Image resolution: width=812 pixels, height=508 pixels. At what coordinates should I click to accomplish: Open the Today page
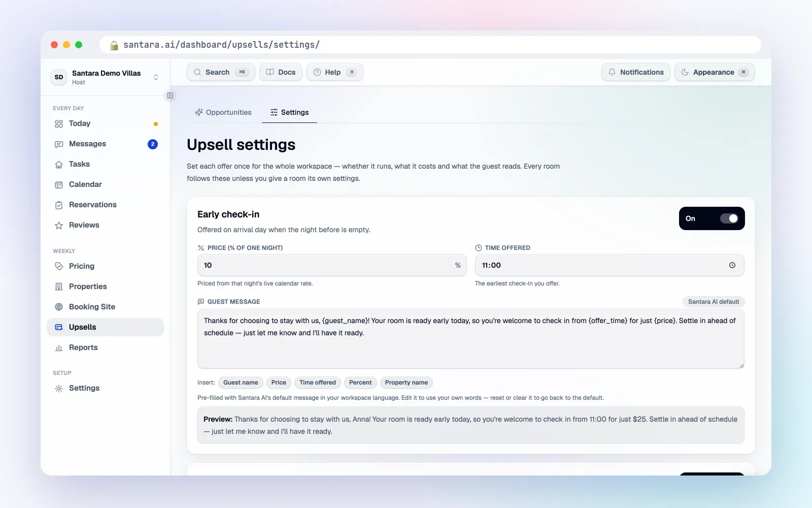[106, 123]
